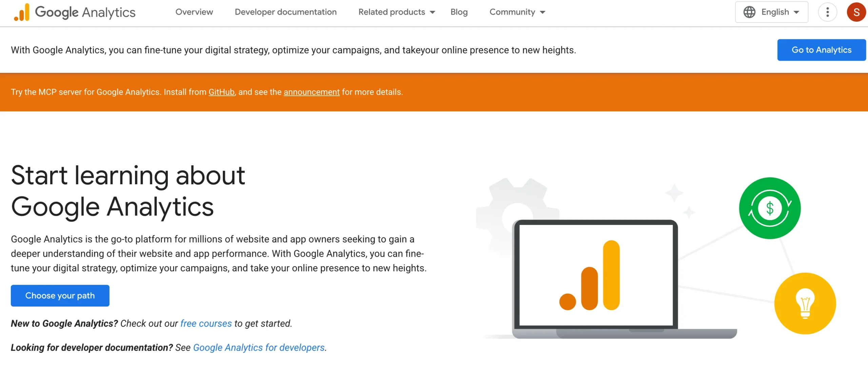Click the Related products caret arrow
Image resolution: width=868 pixels, height=374 pixels.
[x=432, y=12]
